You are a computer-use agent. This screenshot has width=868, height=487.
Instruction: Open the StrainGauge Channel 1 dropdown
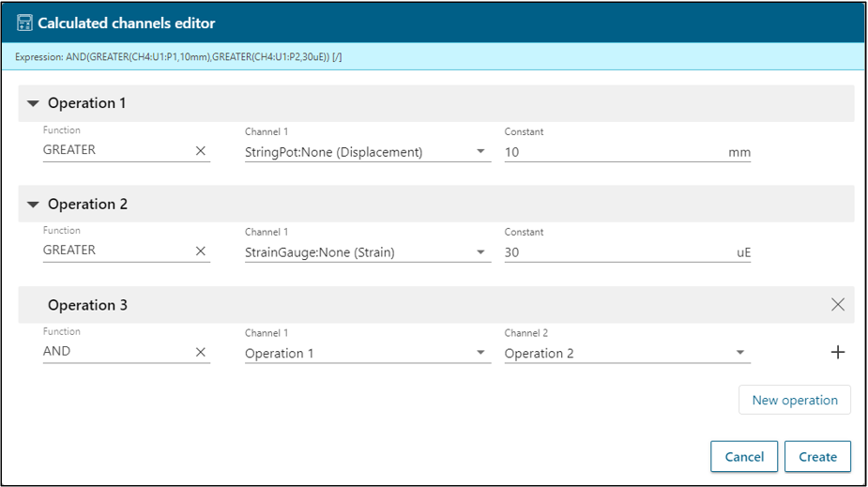click(x=480, y=251)
